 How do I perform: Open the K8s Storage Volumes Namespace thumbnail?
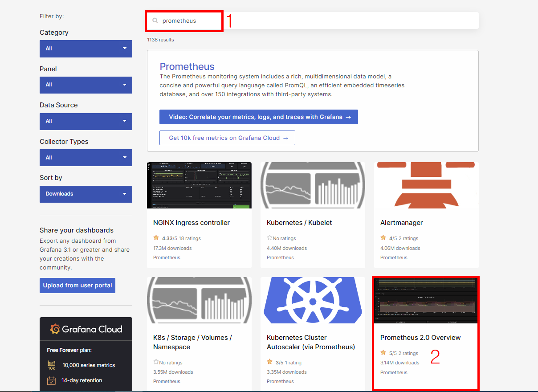(199, 300)
